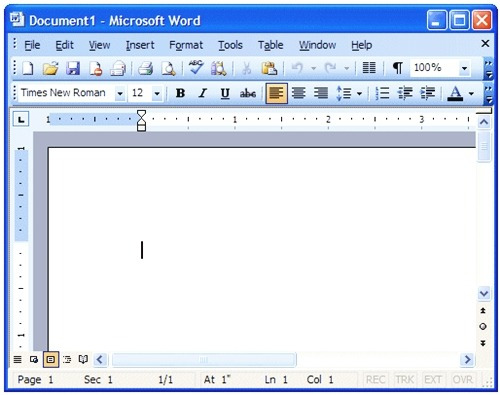Open the 100% zoom dropdown
Image resolution: width=500 pixels, height=395 pixels.
coord(464,69)
